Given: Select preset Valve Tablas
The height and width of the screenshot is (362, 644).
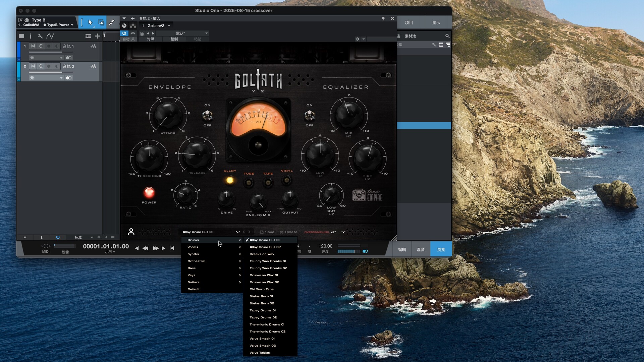Looking at the screenshot, I should [270, 353].
